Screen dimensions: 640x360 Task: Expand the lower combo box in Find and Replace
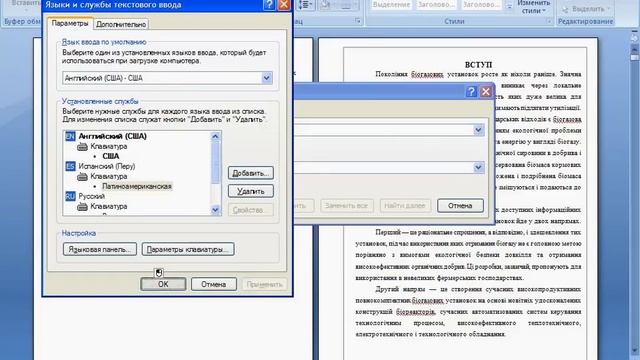click(478, 167)
